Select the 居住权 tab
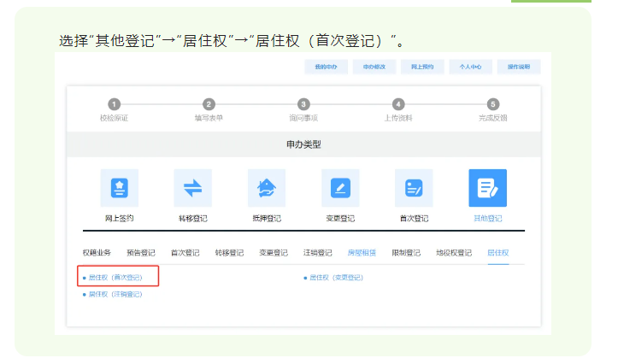Screen dimensions: 618x364 pyautogui.click(x=497, y=253)
